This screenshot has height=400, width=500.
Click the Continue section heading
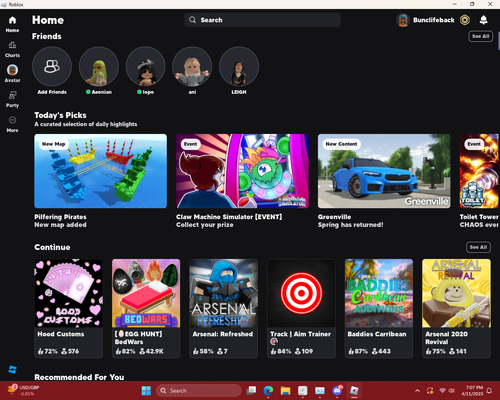click(x=52, y=247)
